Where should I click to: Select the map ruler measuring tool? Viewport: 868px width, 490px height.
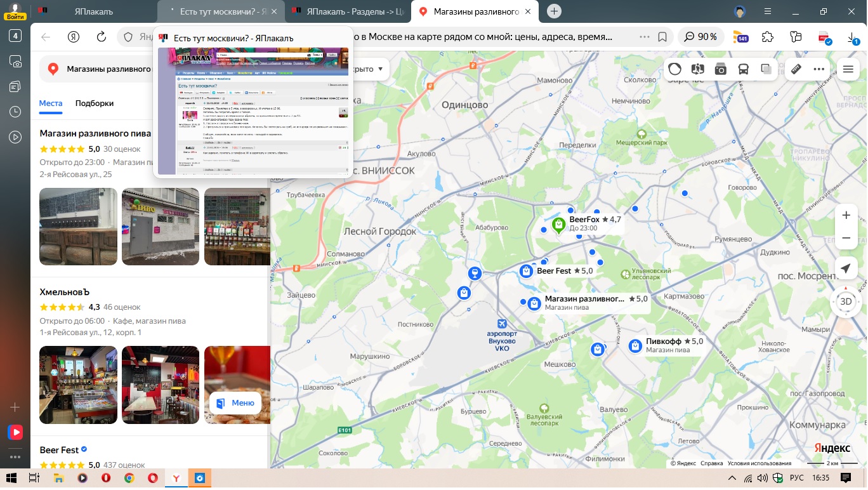point(796,69)
